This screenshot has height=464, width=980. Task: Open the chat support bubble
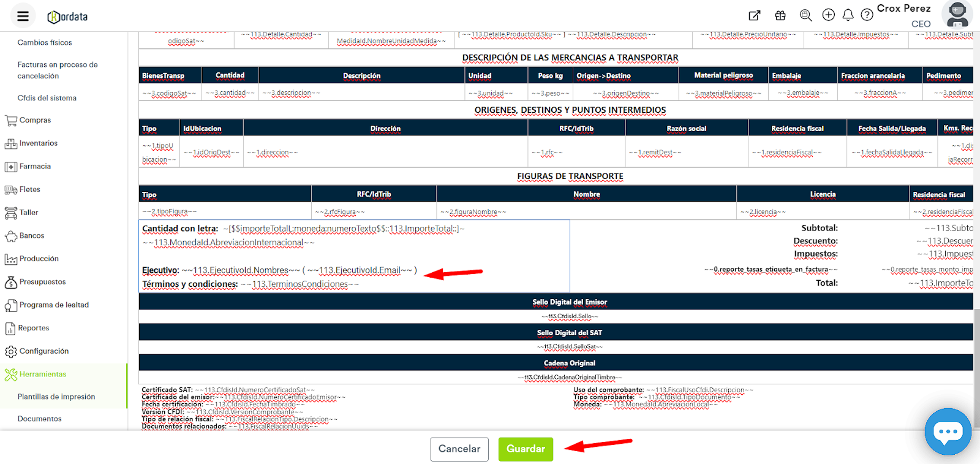tap(948, 432)
